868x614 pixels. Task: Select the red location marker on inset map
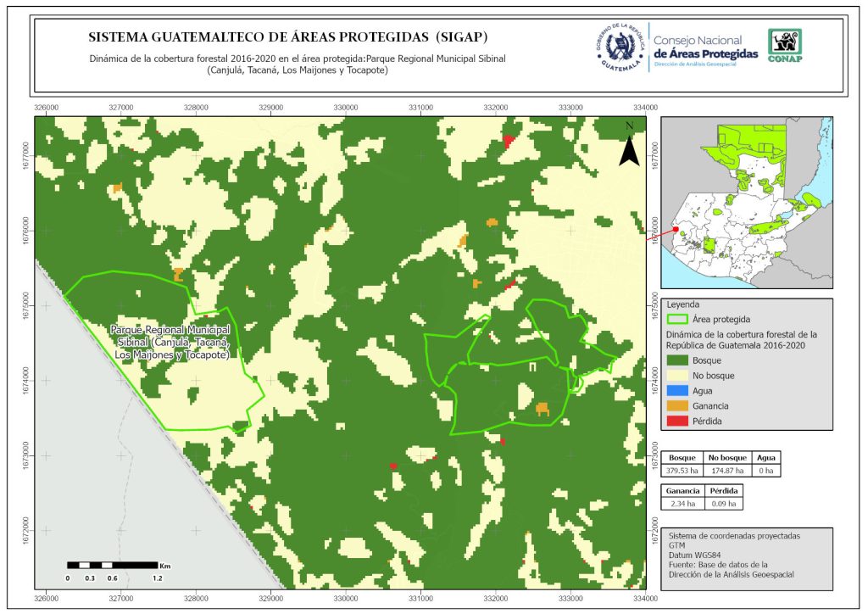[x=676, y=229]
